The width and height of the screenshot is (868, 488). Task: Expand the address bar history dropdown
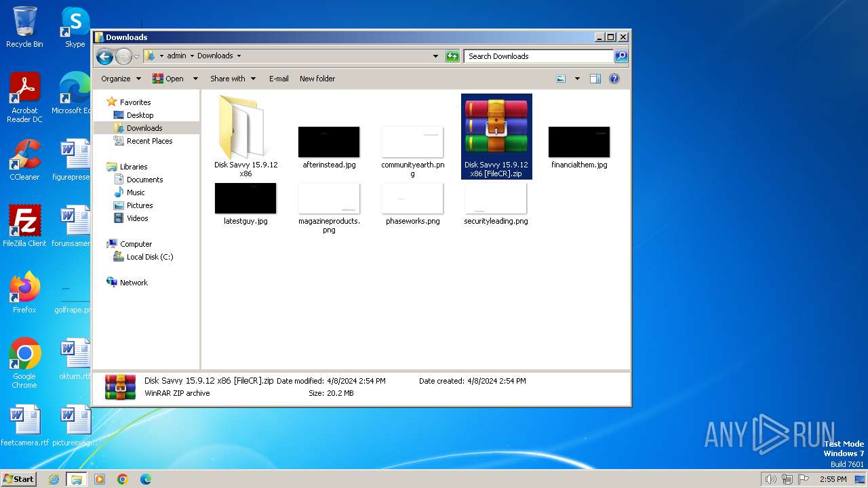[x=435, y=56]
